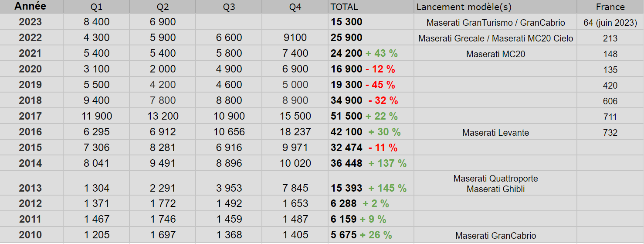This screenshot has width=644, height=244.
Task: Select the 2019 year cell
Action: 31,85
